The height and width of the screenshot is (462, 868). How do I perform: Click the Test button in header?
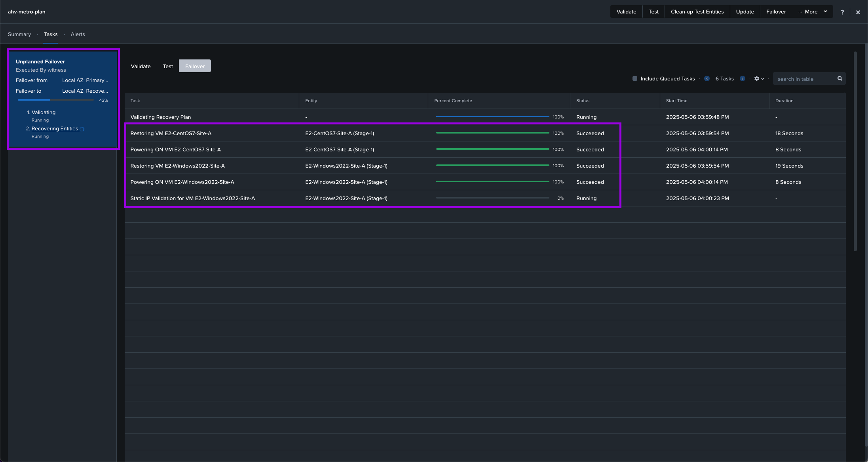click(653, 11)
